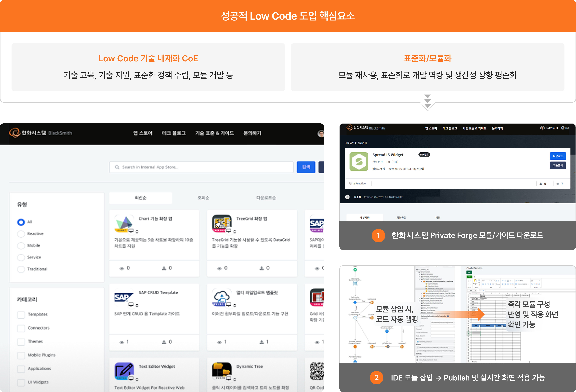Open the Text Editor Widget icon
This screenshot has height=392, width=576.
(x=124, y=371)
